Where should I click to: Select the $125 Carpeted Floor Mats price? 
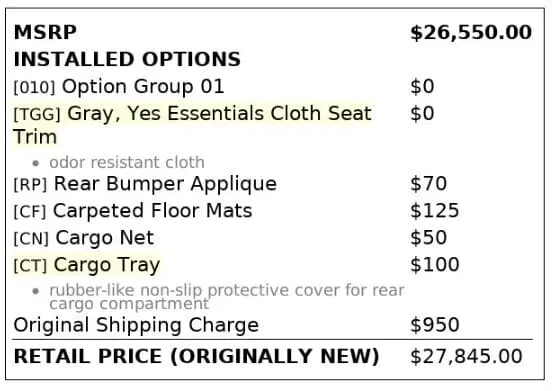click(x=434, y=211)
